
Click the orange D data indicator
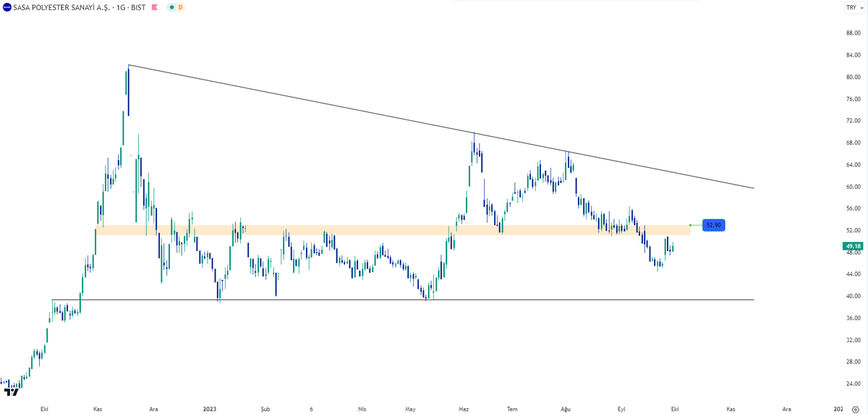point(180,7)
